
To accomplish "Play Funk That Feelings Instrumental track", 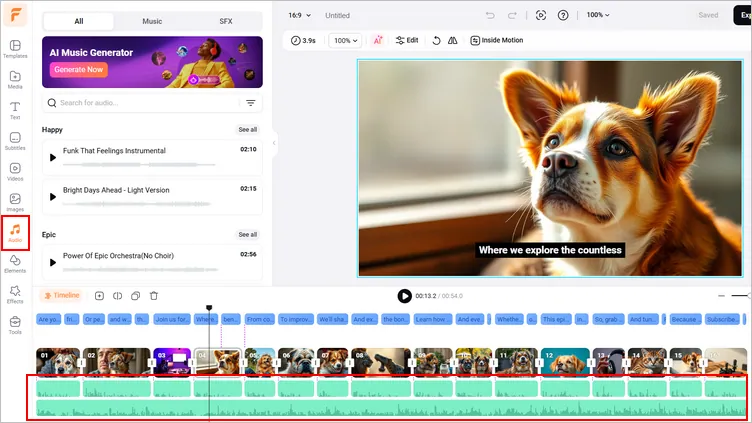I will [x=53, y=157].
